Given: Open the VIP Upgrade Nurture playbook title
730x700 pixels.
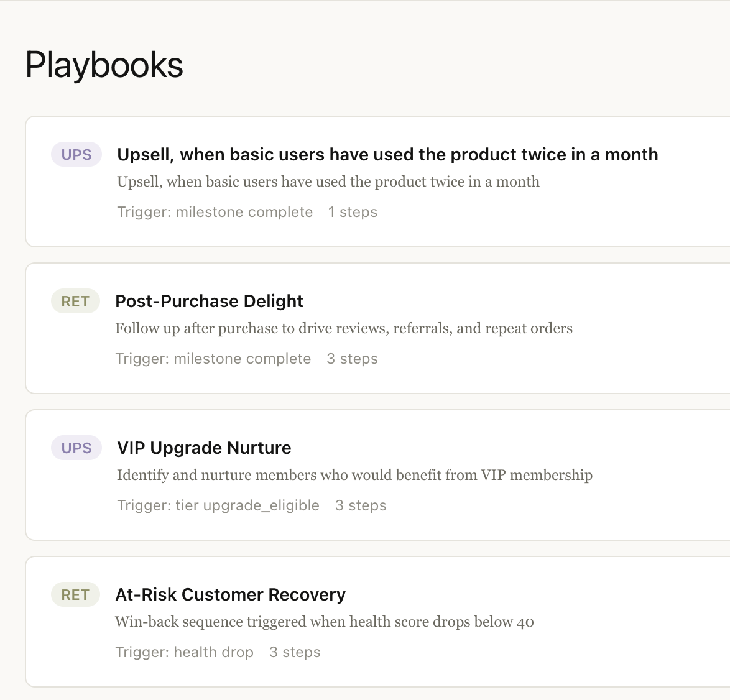Looking at the screenshot, I should tap(204, 448).
